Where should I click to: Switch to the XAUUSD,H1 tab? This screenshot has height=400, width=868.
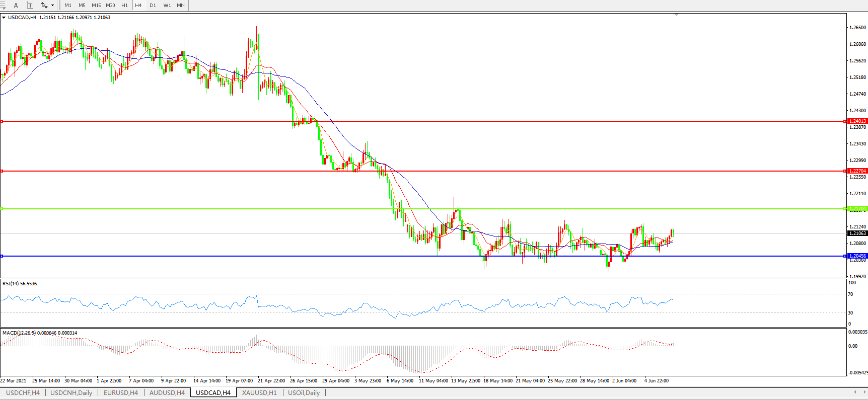[259, 393]
